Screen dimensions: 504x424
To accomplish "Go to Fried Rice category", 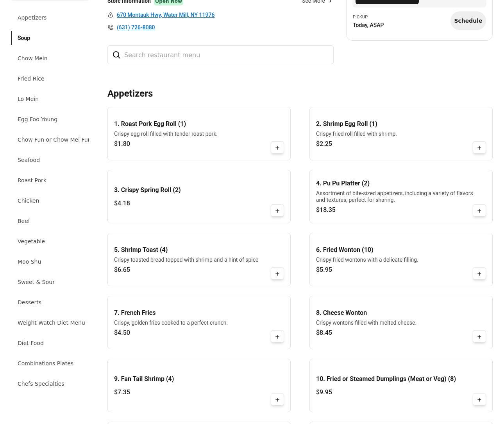I will point(31,79).
